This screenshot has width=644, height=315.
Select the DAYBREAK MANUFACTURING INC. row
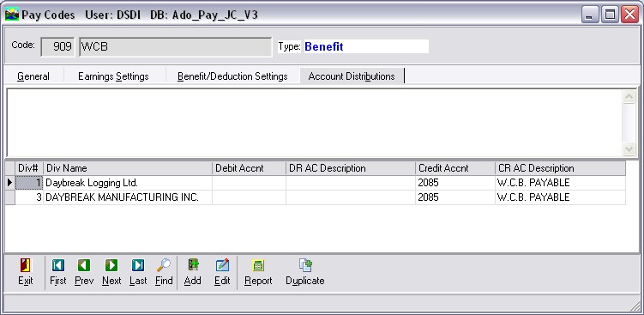coord(321,197)
